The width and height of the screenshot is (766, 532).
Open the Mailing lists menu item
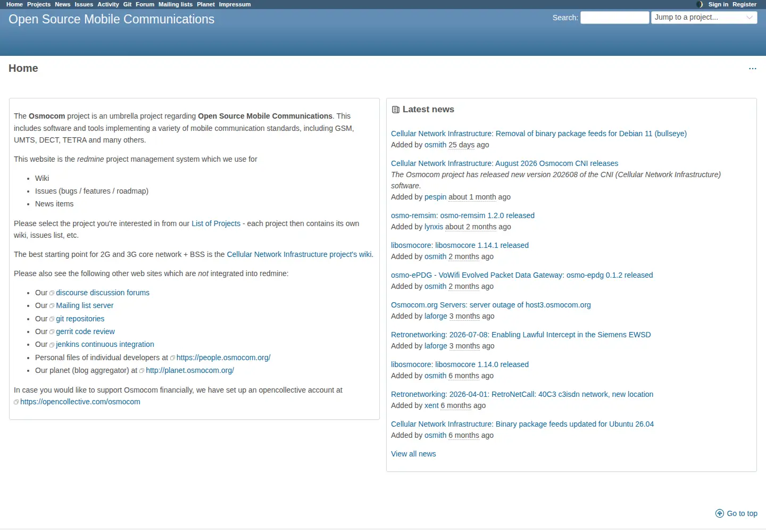coord(176,4)
